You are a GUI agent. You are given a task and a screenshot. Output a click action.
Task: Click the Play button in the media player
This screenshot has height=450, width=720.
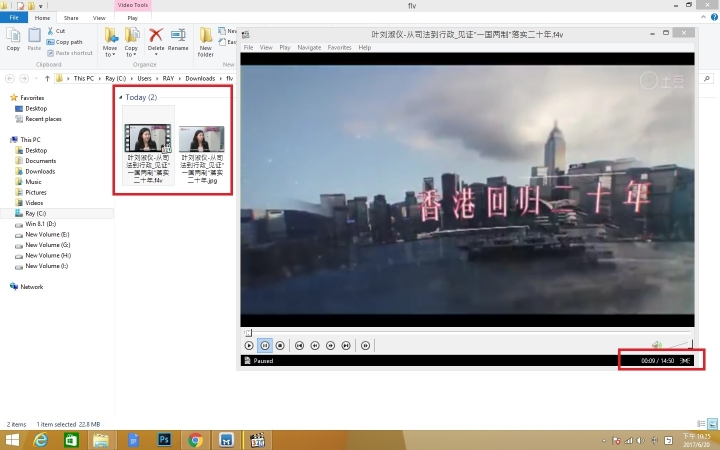click(249, 345)
